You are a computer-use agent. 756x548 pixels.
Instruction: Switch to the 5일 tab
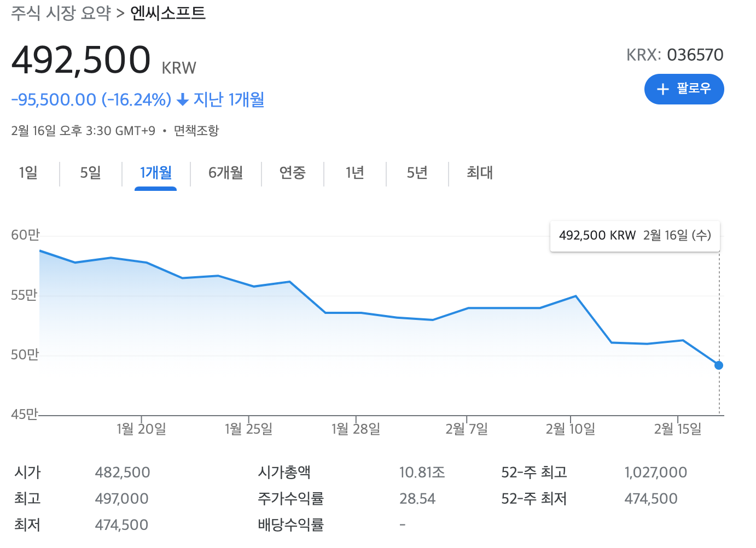coord(91,173)
